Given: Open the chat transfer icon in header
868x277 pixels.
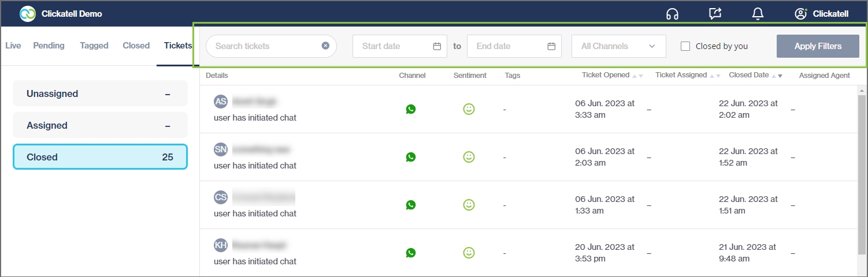Looking at the screenshot, I should coord(715,14).
